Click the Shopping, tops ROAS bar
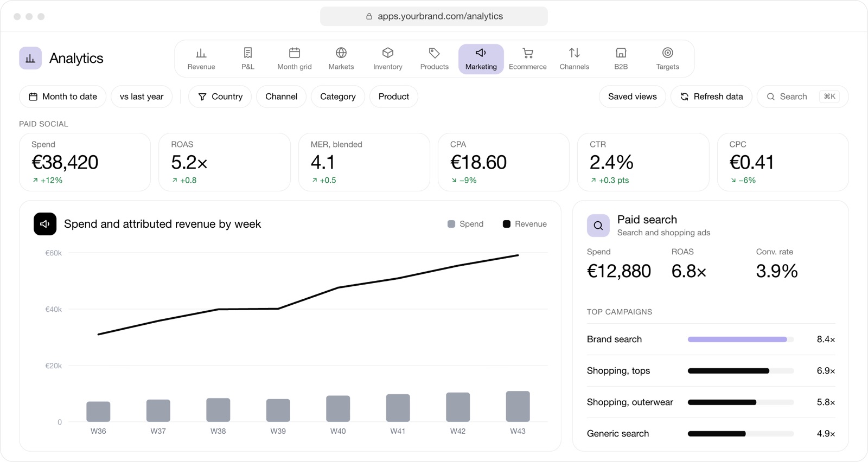The image size is (868, 462). point(741,371)
